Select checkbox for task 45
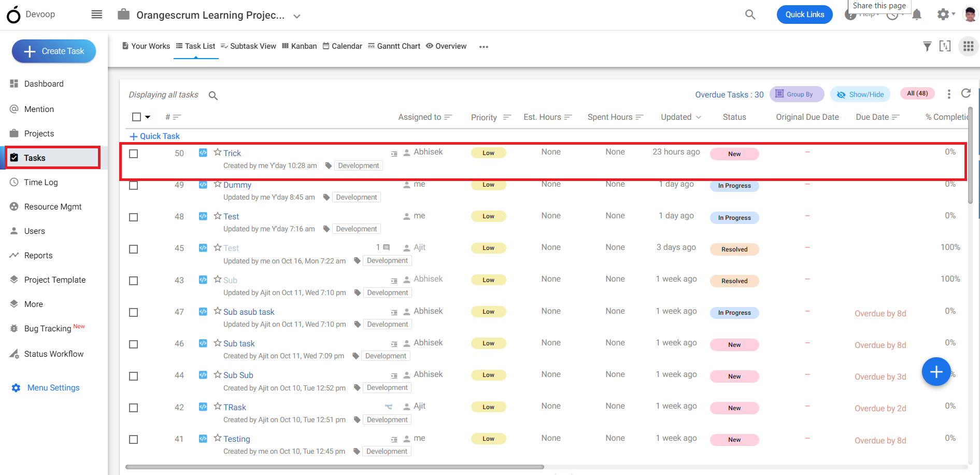The width and height of the screenshot is (980, 475). (134, 249)
